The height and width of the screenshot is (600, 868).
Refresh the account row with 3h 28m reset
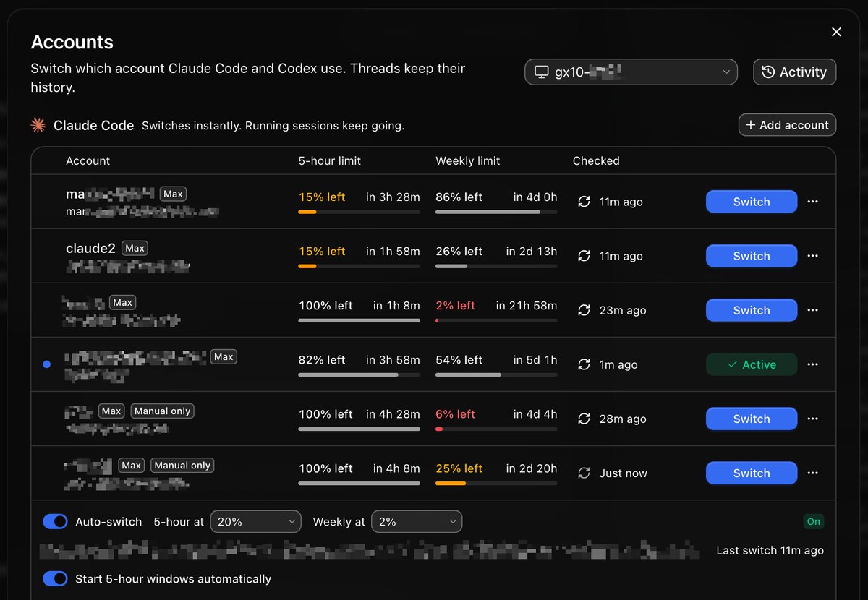pos(584,202)
